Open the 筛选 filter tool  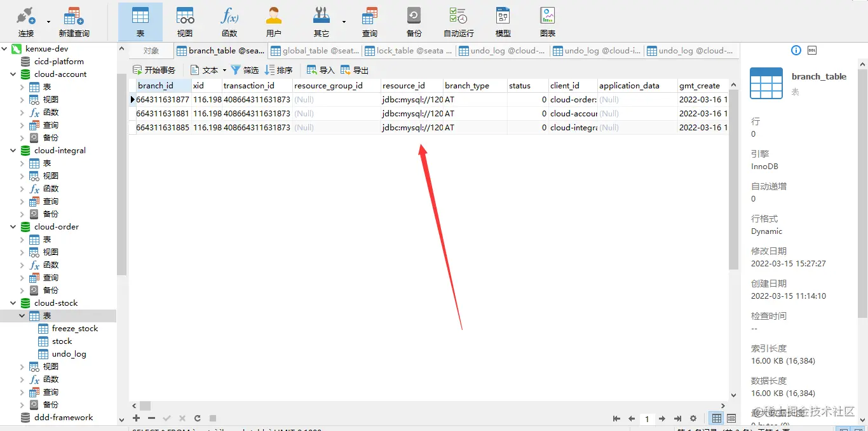[x=245, y=70]
